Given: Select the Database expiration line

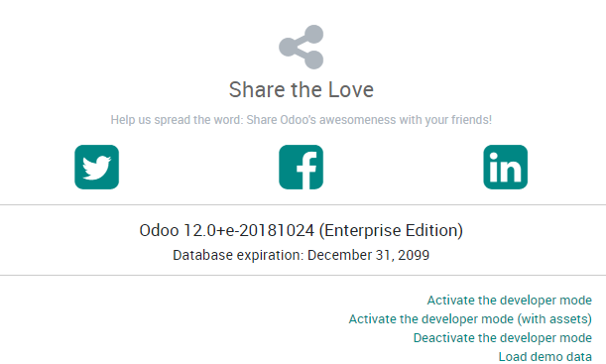Looking at the screenshot, I should pyautogui.click(x=302, y=255).
